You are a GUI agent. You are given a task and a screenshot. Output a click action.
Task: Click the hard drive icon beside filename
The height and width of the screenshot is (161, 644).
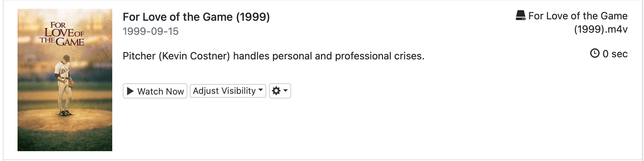coord(521,15)
